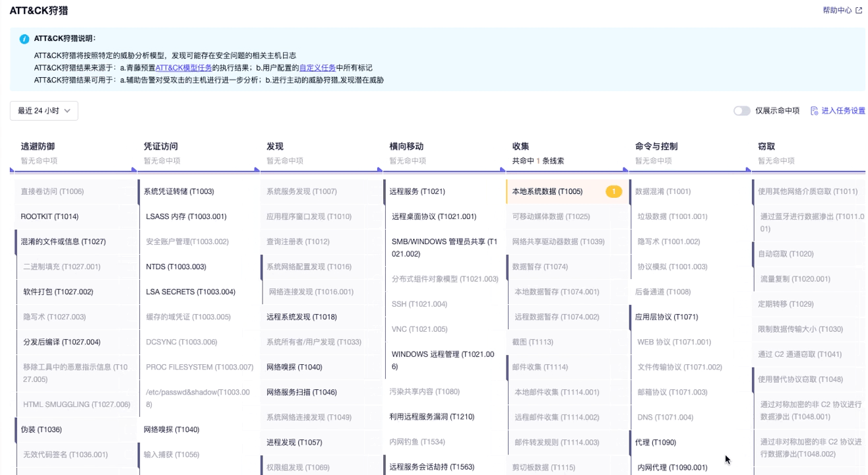The height and width of the screenshot is (475, 868).
Task: Open technique 网络服务扫描 (T1046)
Action: 301,393
